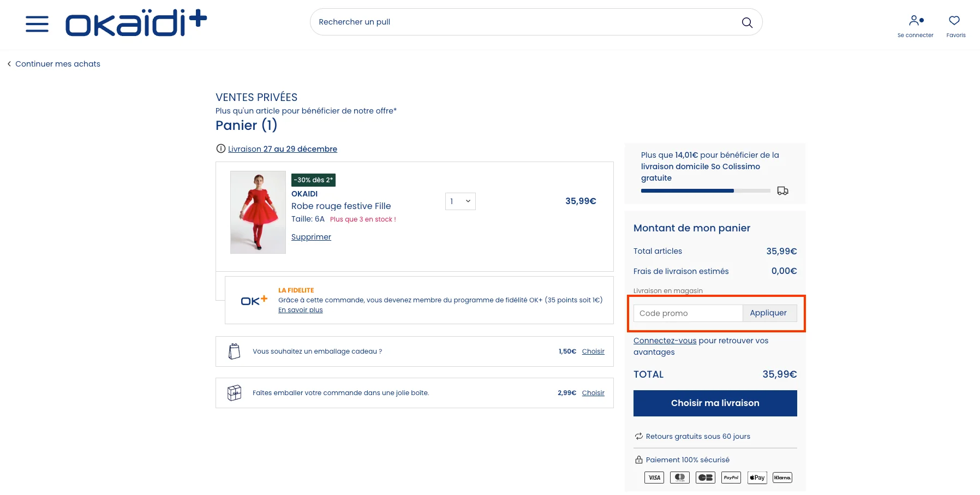The height and width of the screenshot is (495, 980).
Task: Open the Se connecter account icon
Action: click(x=915, y=20)
